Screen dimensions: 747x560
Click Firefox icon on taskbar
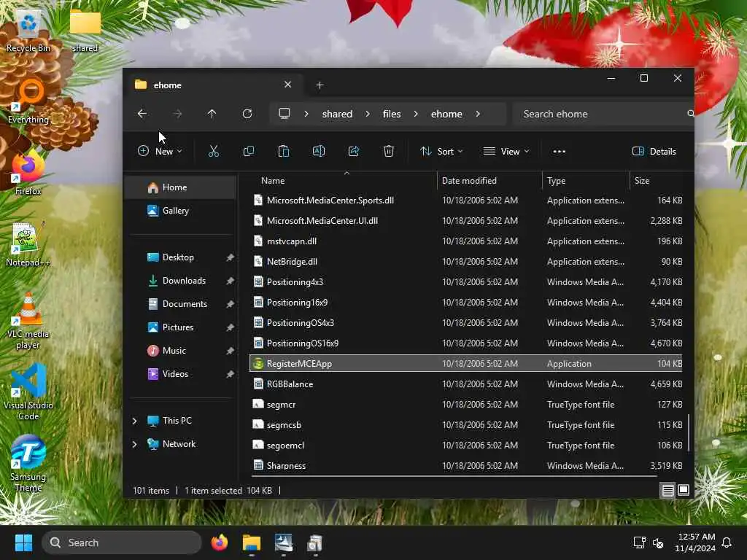tap(220, 542)
